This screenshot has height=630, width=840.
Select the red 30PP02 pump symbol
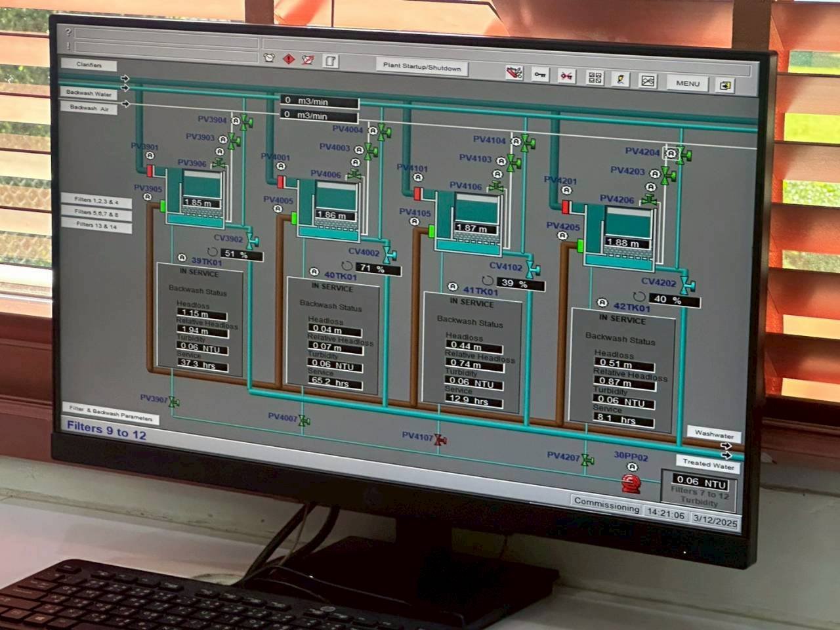tap(631, 484)
